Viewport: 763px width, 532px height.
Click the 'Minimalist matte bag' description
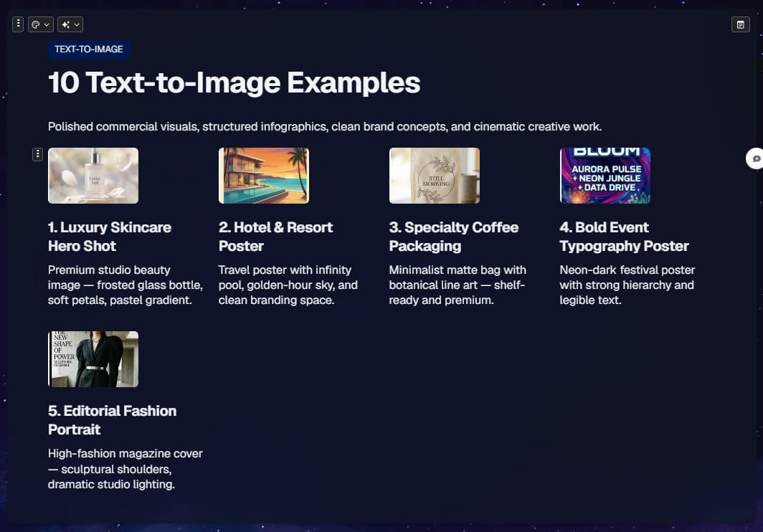coord(458,285)
